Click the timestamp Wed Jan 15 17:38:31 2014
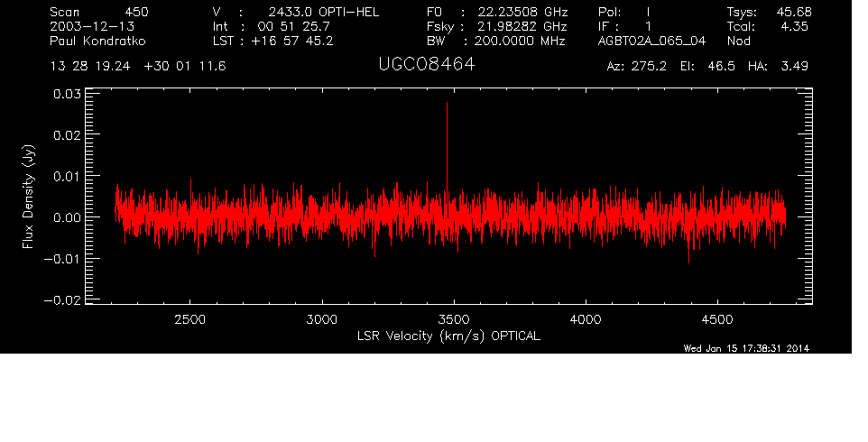Screen dimensions: 868x442 746,350
